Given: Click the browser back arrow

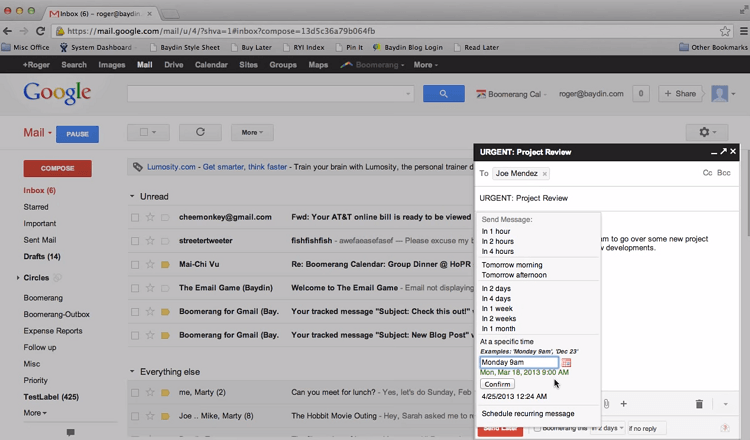Looking at the screenshot, I should (8, 31).
